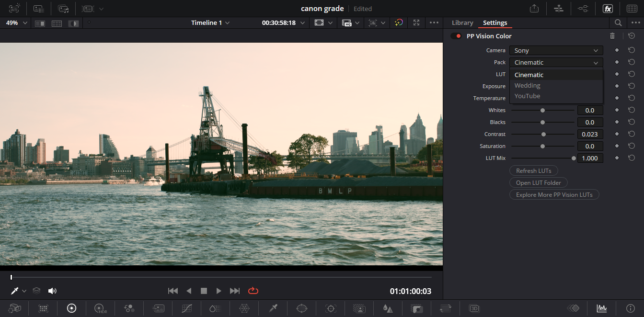This screenshot has width=644, height=317.
Task: Adjust the Contrast slider handle
Action: tap(543, 134)
